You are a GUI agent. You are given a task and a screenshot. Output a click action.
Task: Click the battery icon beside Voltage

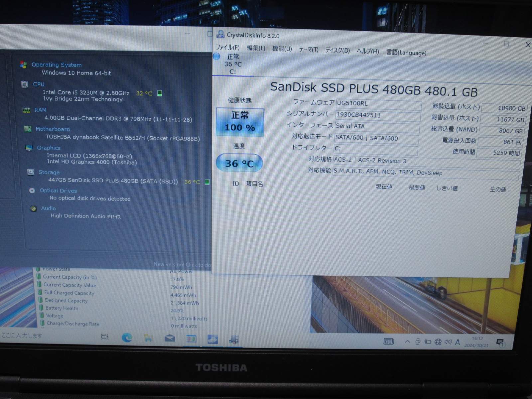tap(42, 315)
